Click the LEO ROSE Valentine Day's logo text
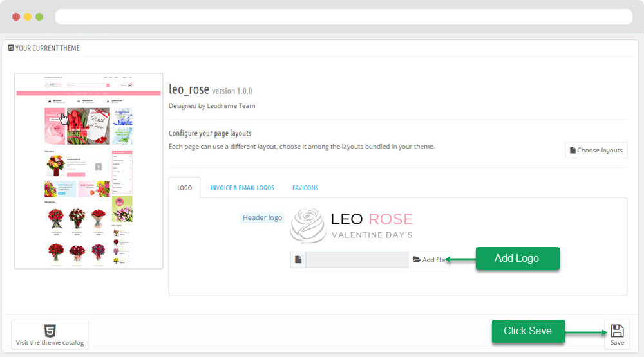Viewport: 644px width, 357px height. click(372, 225)
